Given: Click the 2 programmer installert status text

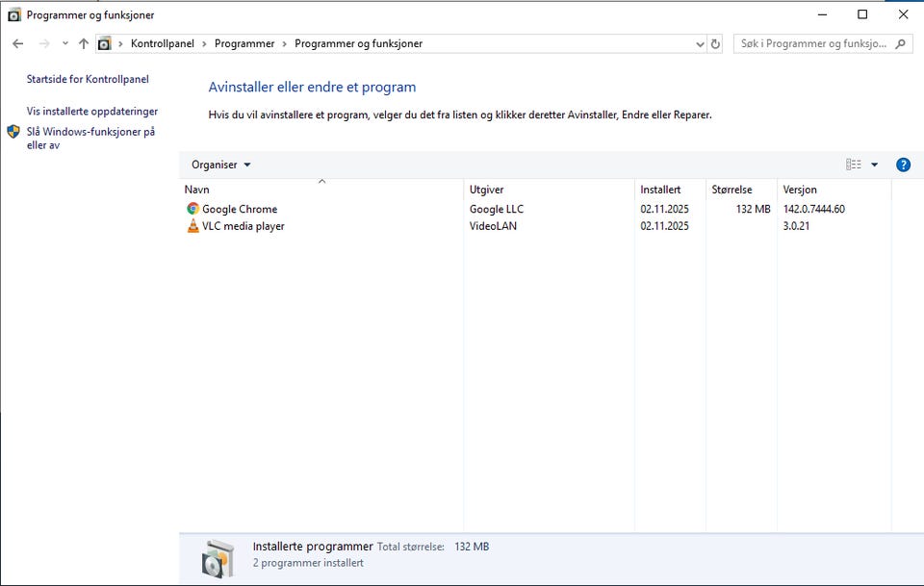Looking at the screenshot, I should 308,563.
